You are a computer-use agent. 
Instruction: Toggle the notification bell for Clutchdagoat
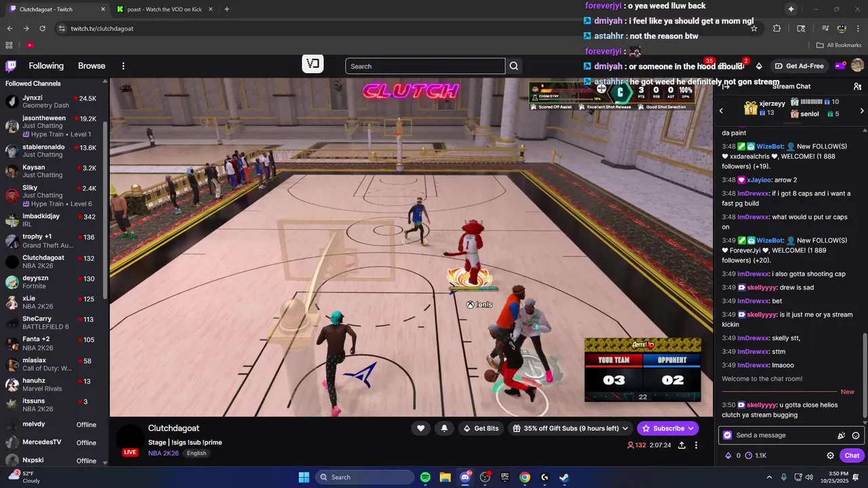[444, 428]
